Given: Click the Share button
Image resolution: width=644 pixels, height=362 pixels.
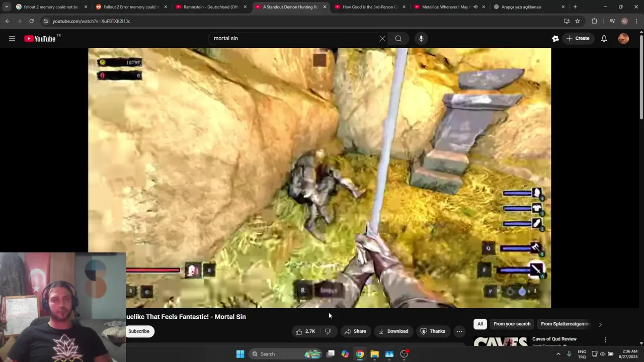Looking at the screenshot, I should (x=355, y=331).
